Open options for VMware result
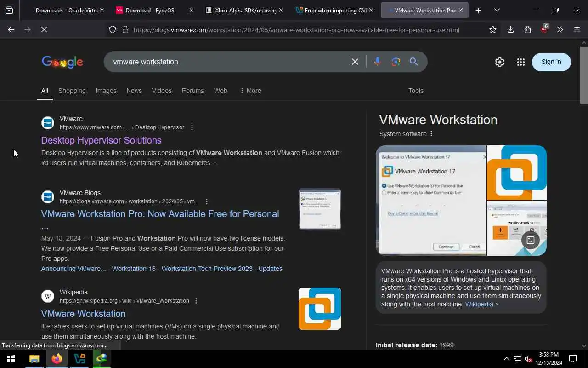Image resolution: width=588 pixels, height=368 pixels. [x=192, y=127]
